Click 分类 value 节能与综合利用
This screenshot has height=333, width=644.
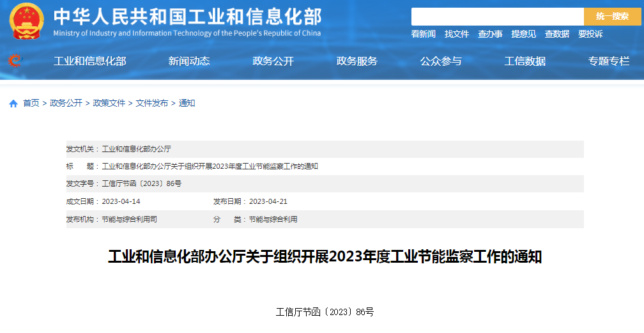(x=273, y=219)
